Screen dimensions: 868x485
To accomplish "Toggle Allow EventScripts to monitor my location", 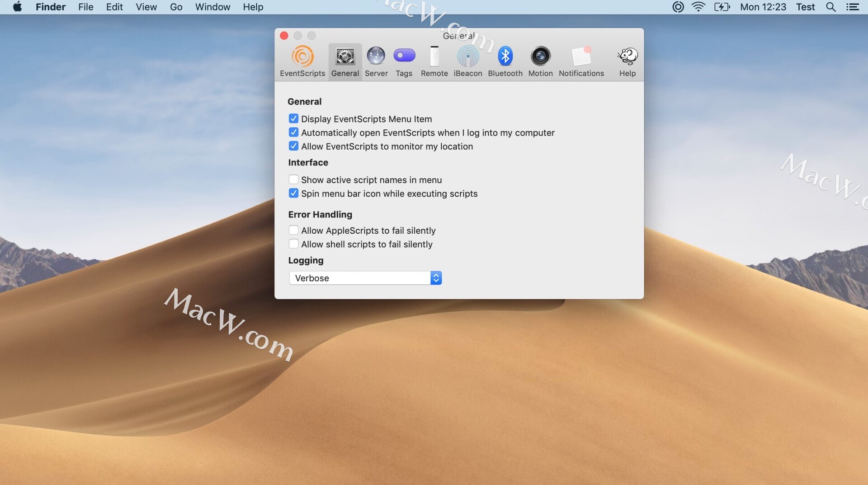I will point(293,146).
